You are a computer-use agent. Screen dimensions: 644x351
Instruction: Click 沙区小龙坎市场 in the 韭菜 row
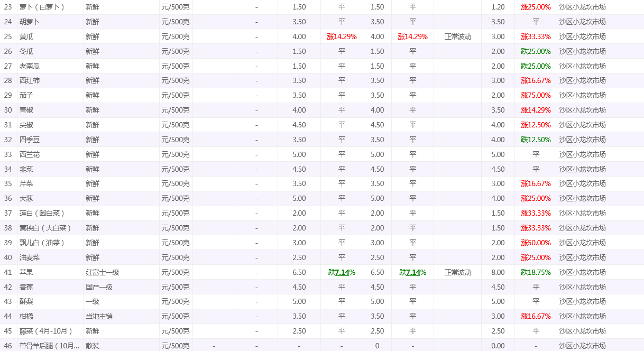point(582,169)
